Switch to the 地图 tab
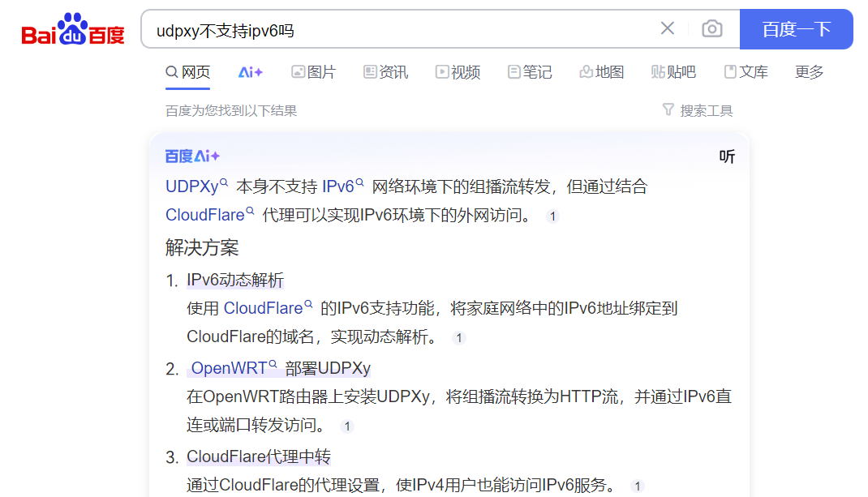Viewport: 868px width, 497px height. (x=602, y=72)
